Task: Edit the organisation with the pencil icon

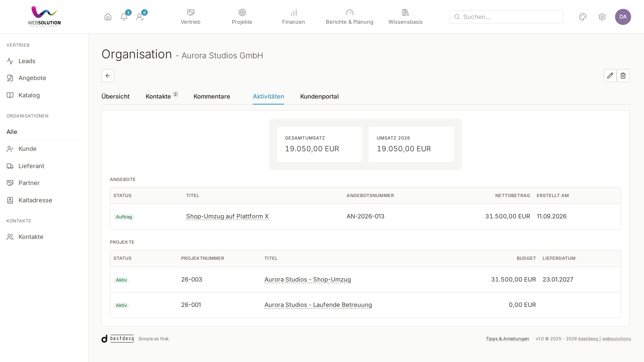Action: [x=610, y=75]
